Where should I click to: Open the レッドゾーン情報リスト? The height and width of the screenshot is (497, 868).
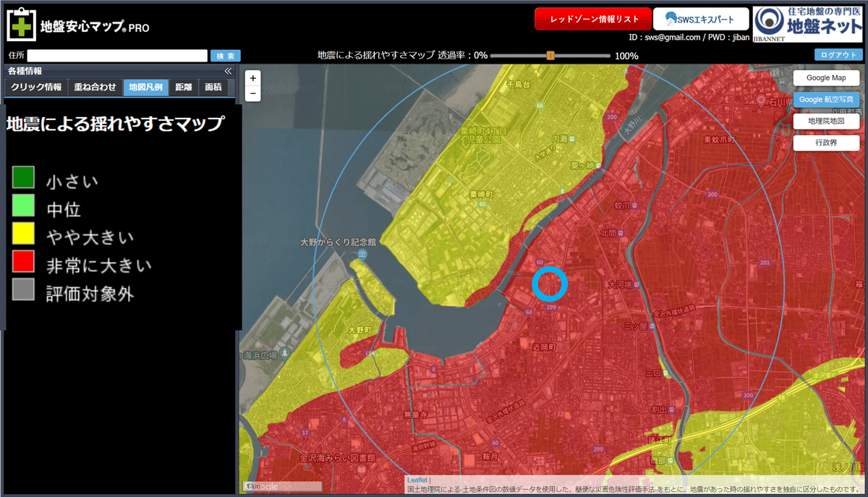(x=592, y=17)
